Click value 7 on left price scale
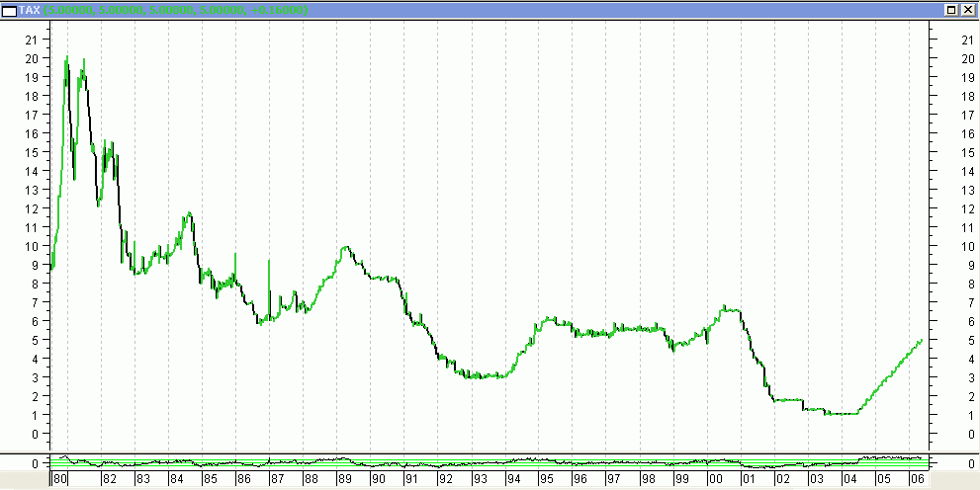Screen dimensions: 980x490 [35, 302]
